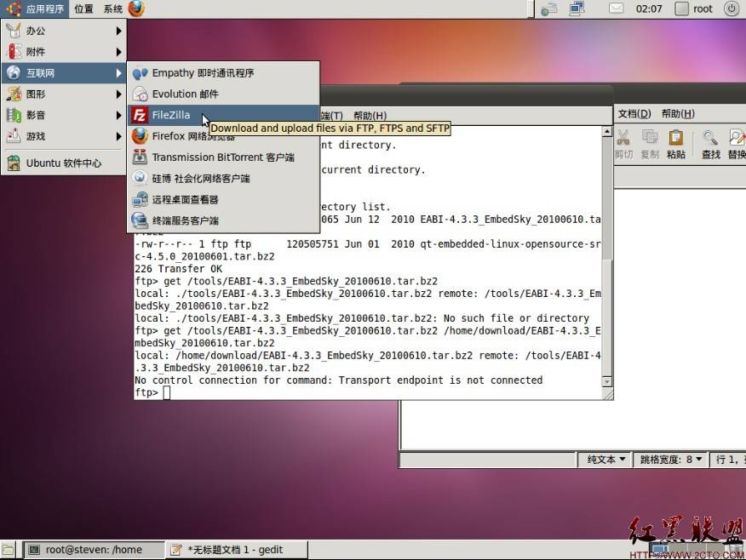Click the show desktop icon in bottom panel
The height and width of the screenshot is (560, 746).
8,550
